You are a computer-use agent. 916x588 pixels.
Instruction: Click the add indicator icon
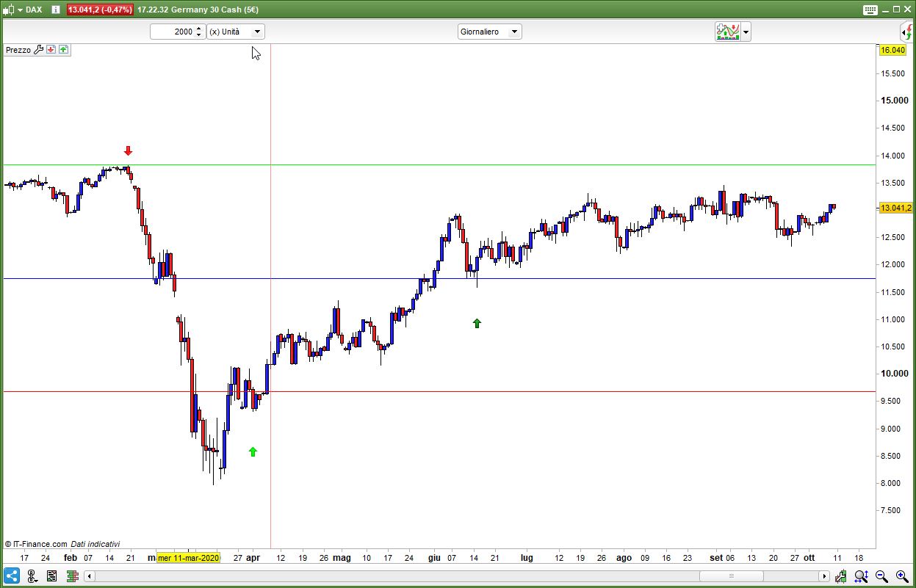[728, 32]
